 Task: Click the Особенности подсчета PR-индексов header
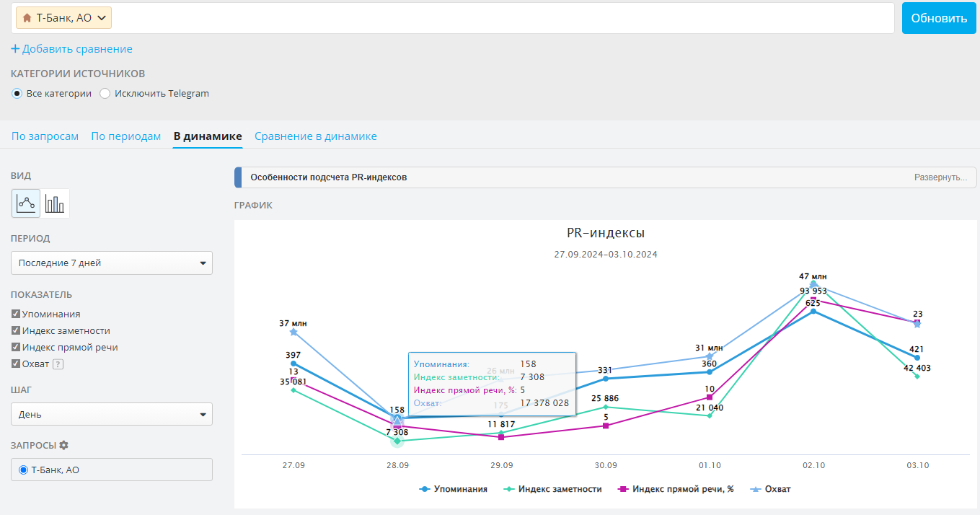[329, 177]
